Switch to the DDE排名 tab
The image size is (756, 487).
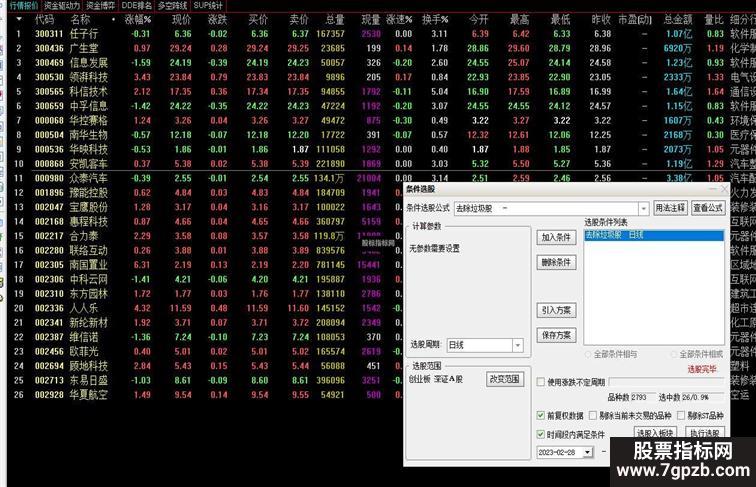(x=136, y=6)
